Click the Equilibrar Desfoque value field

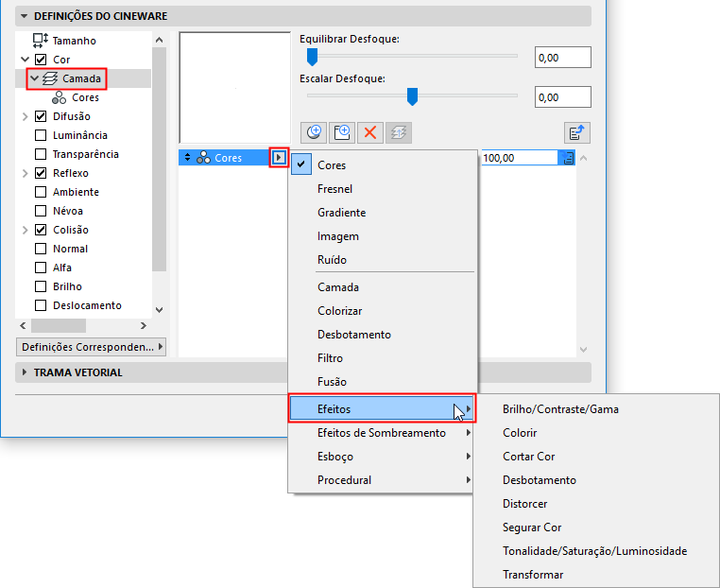tap(562, 58)
